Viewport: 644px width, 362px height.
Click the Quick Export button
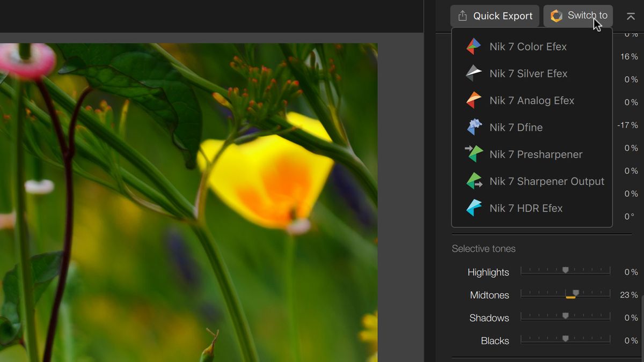point(494,16)
